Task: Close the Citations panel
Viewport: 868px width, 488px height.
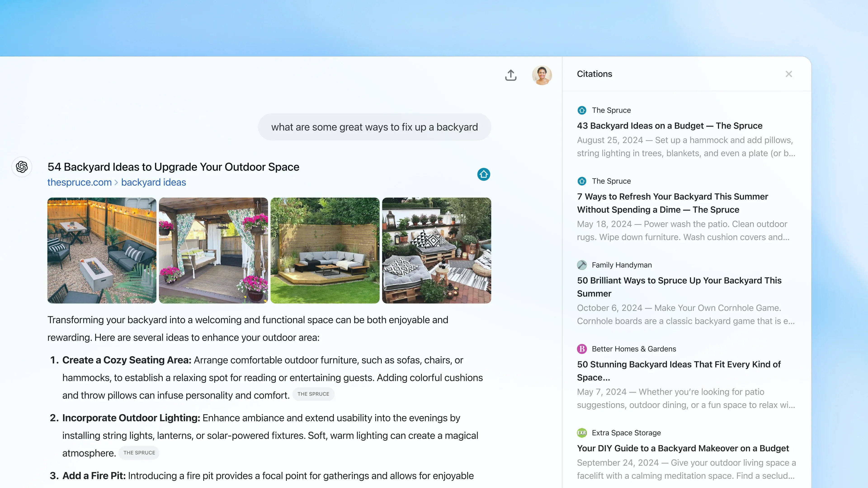Action: click(x=789, y=74)
